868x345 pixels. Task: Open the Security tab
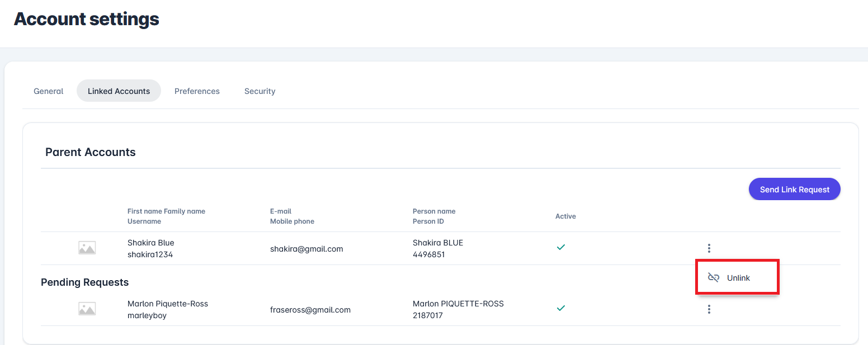pos(260,91)
